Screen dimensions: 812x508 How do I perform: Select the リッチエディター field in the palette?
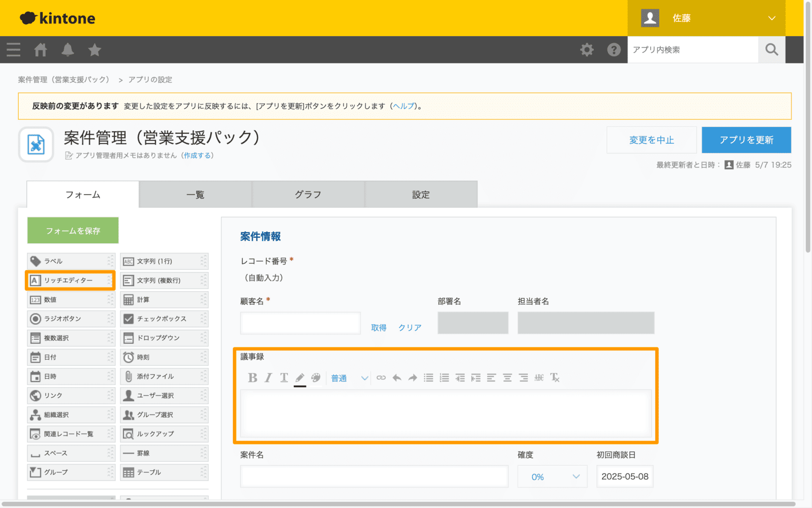click(x=71, y=280)
